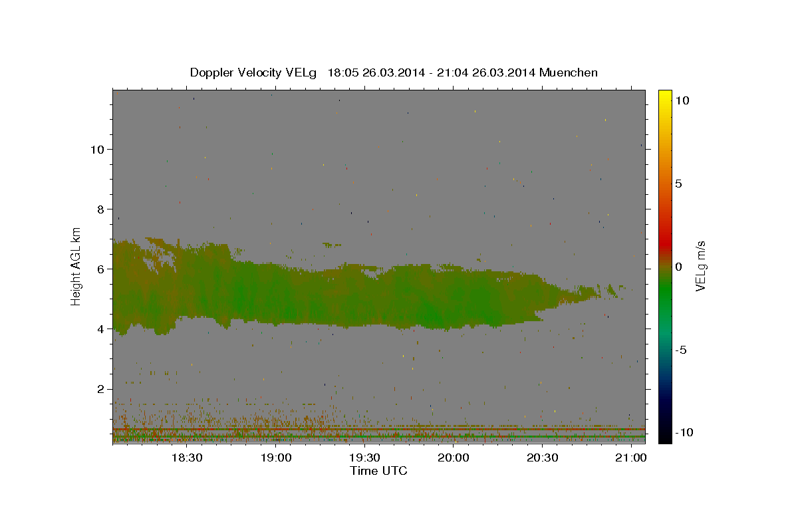Click the height axis label 6
This screenshot has height=532, width=798.
pos(101,269)
